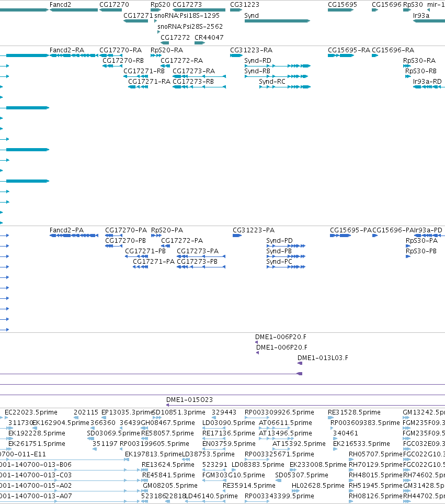Viewport: 445px width, 504px height.
Task: Click the RpS30 gene label
Action: (x=413, y=5)
